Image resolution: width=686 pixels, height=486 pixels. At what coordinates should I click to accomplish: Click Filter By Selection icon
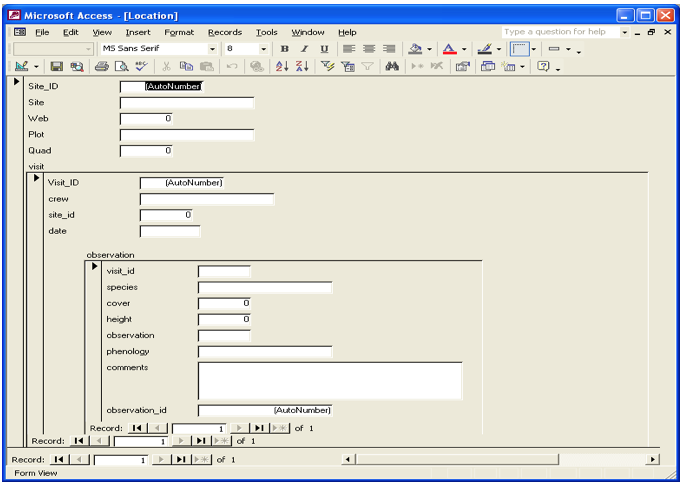tap(327, 66)
